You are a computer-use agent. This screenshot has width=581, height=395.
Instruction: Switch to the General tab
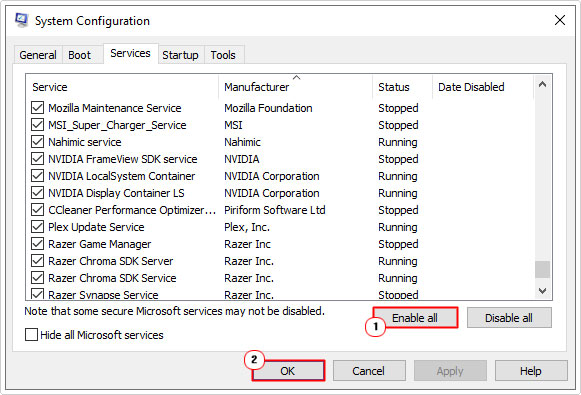[38, 55]
